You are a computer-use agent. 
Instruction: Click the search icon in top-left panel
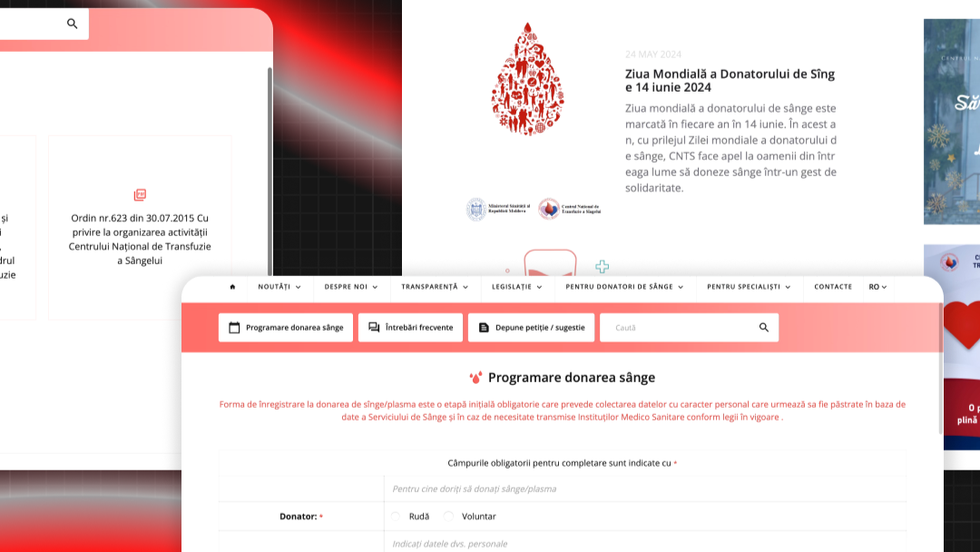click(73, 24)
